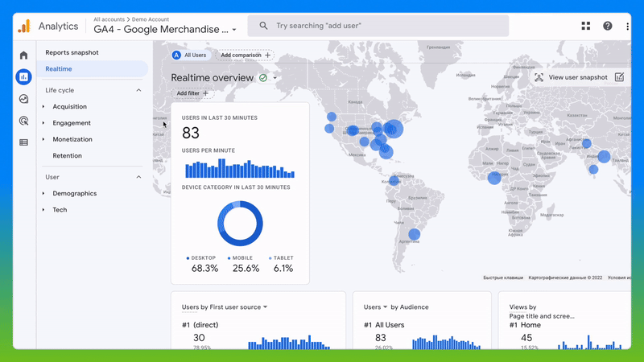Screen dimensions: 644x362
Task: Expand the Demographics tree item
Action: (43, 193)
